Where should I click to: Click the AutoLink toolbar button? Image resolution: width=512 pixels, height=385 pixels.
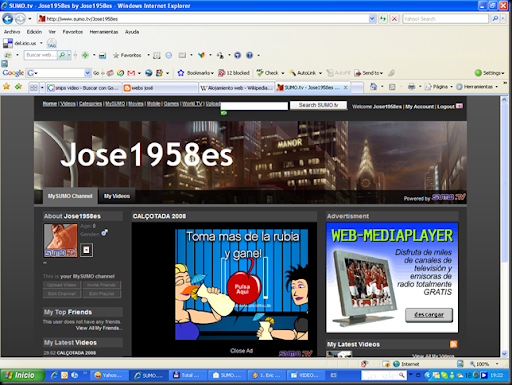[303, 73]
